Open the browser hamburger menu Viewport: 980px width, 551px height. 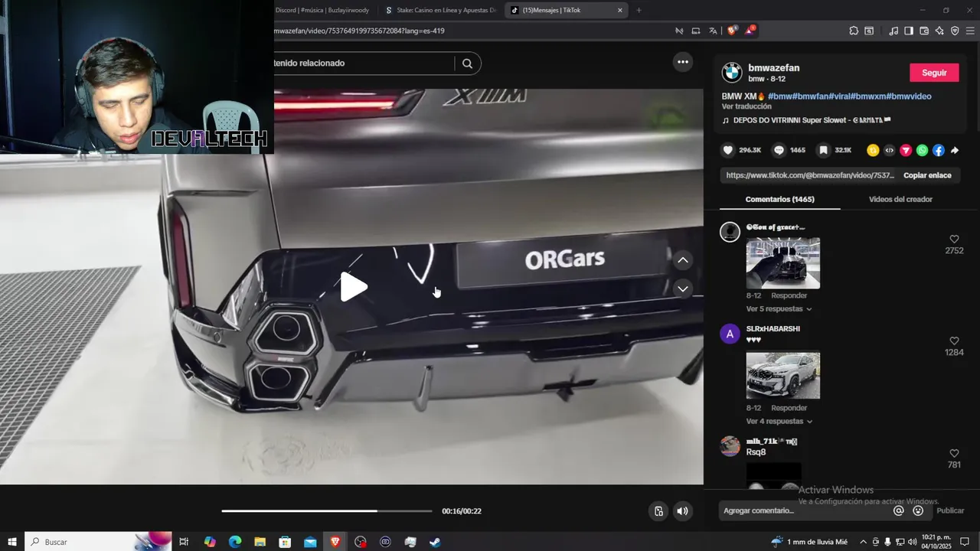click(x=970, y=31)
